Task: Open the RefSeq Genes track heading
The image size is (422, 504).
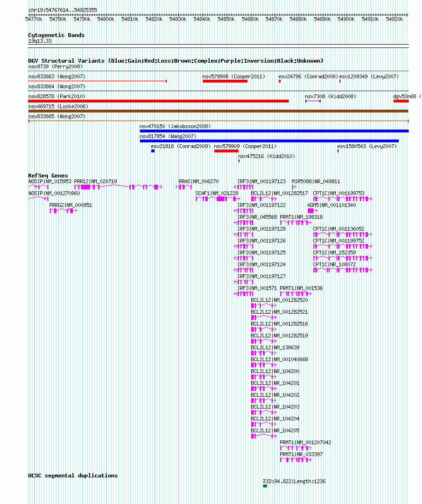Action: (x=48, y=176)
